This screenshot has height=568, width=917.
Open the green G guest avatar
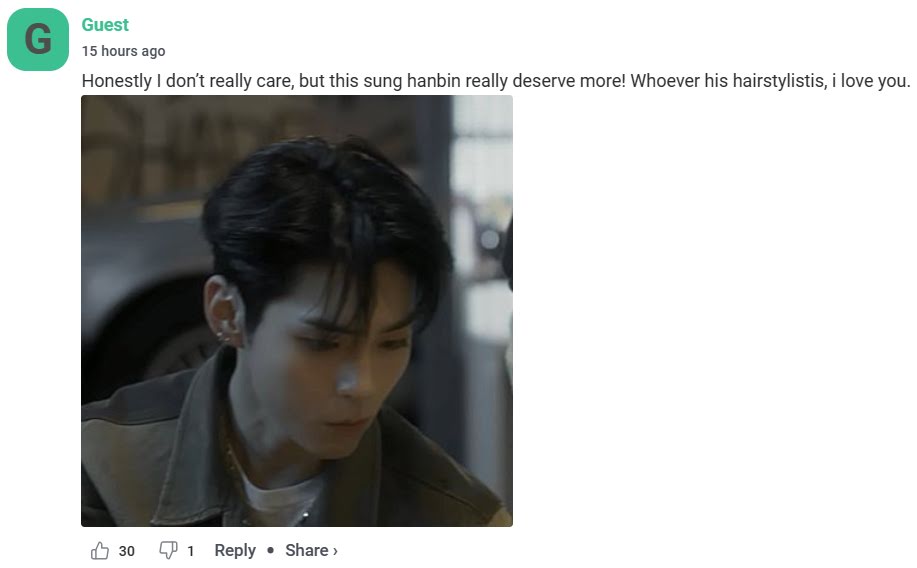[38, 39]
